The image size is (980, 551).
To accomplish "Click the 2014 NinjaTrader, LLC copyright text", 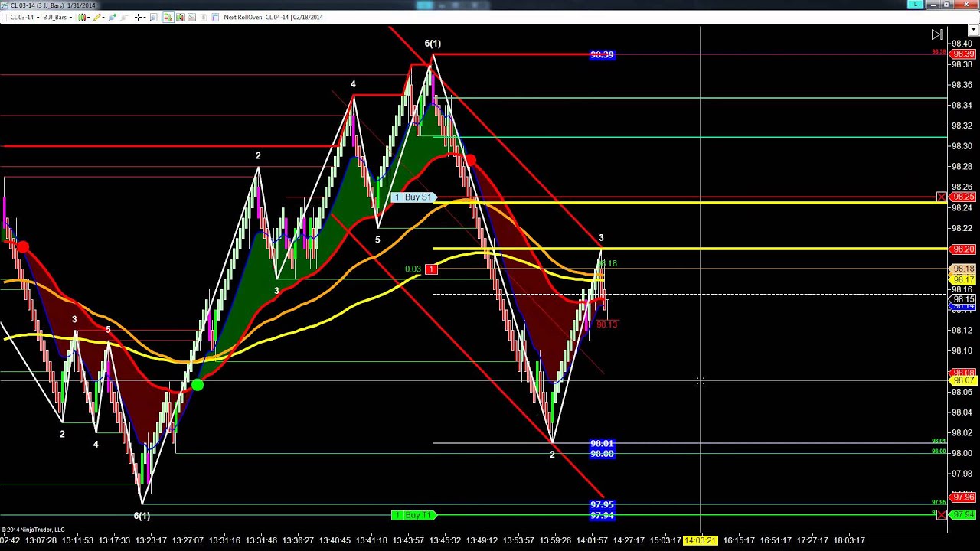I will tap(33, 530).
